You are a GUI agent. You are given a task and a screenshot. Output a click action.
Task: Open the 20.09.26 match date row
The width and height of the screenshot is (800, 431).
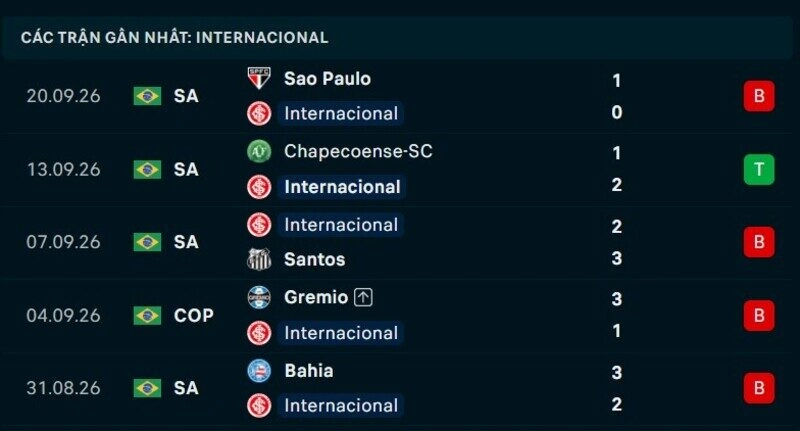pos(400,96)
